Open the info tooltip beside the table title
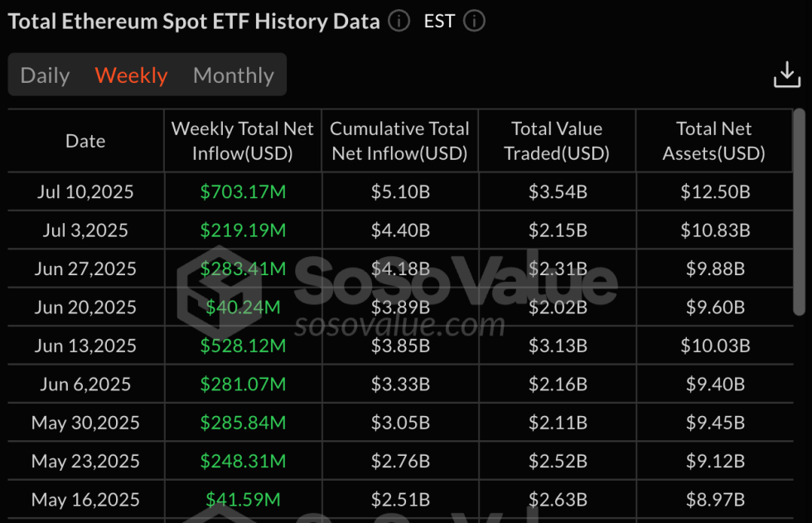Image resolution: width=812 pixels, height=523 pixels. click(x=398, y=22)
